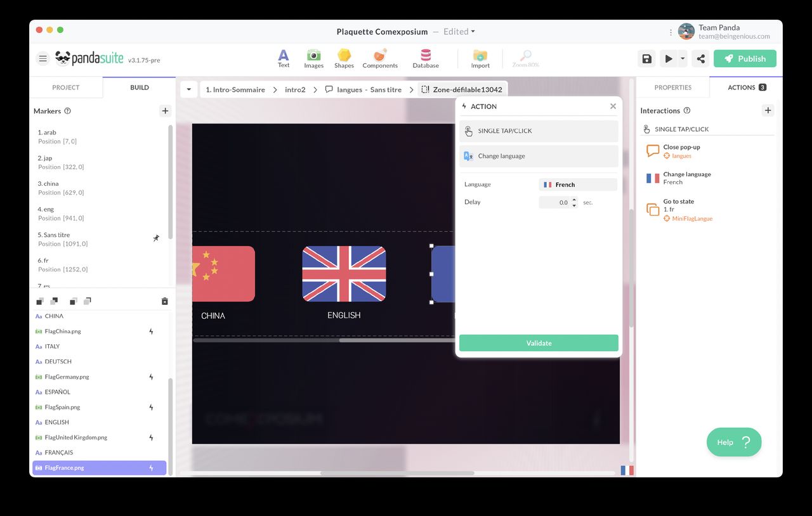Toggle the lightning interaction on FlagChina.png
Image resolution: width=812 pixels, height=516 pixels.
(x=150, y=331)
